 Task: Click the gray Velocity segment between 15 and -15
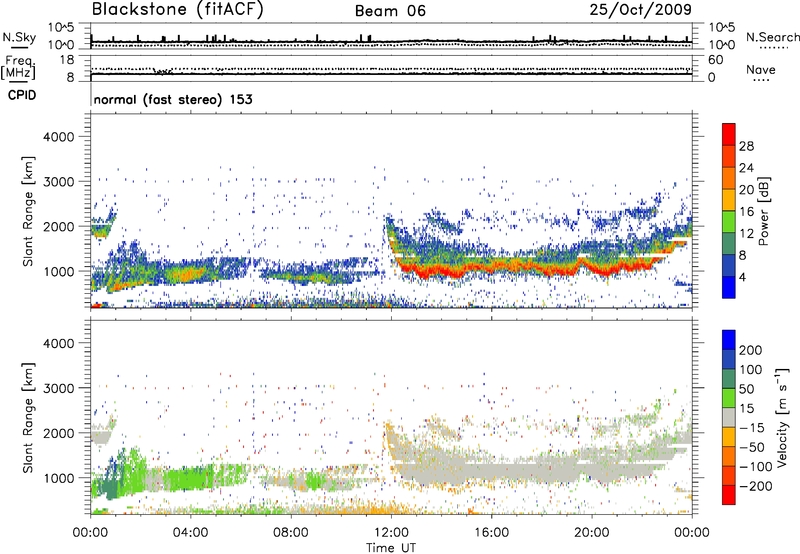click(729, 417)
